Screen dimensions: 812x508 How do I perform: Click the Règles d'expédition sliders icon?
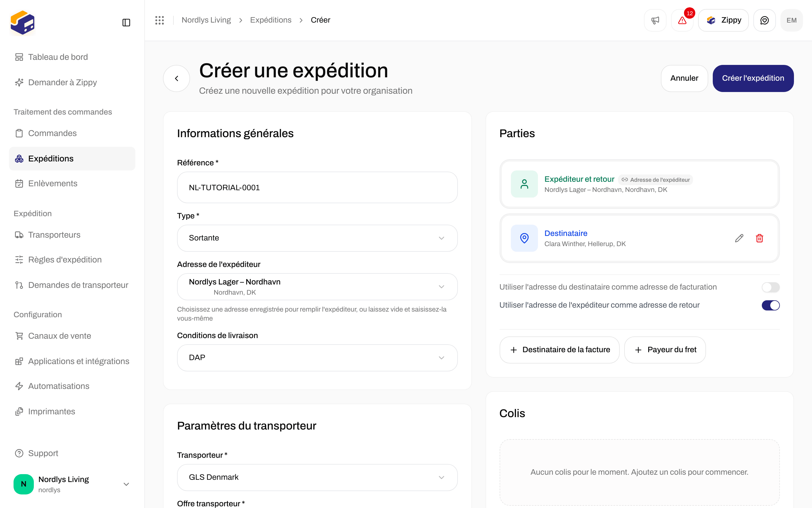(19, 260)
